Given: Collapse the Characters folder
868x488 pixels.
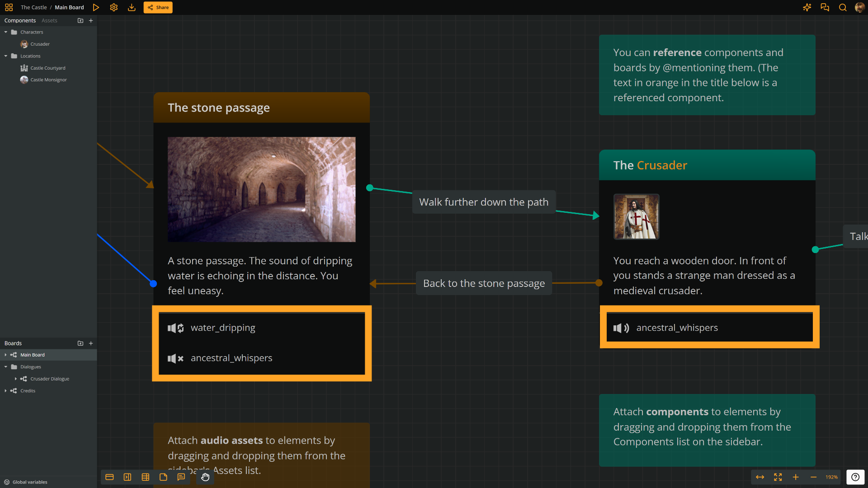Looking at the screenshot, I should pyautogui.click(x=6, y=32).
